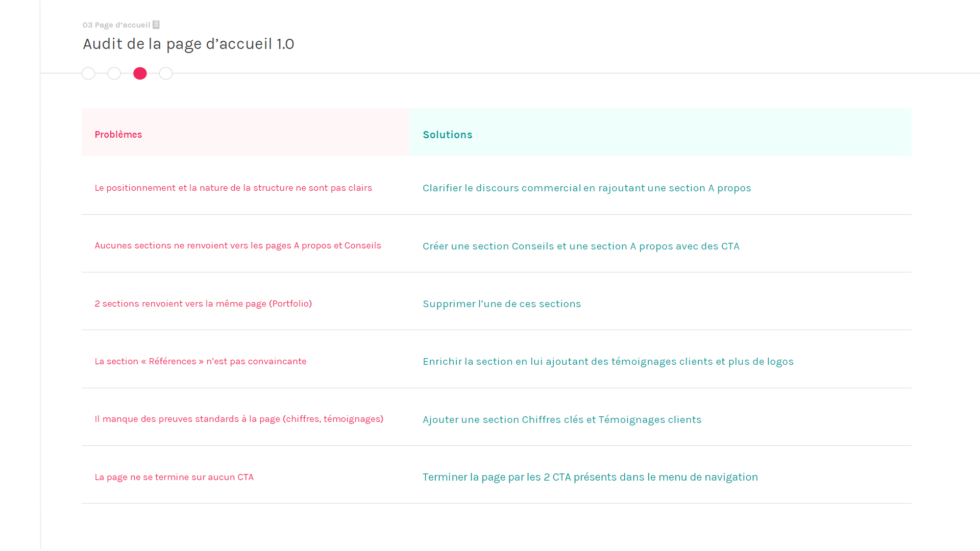Select the second step dot
The height and width of the screenshot is (551, 980).
(114, 73)
